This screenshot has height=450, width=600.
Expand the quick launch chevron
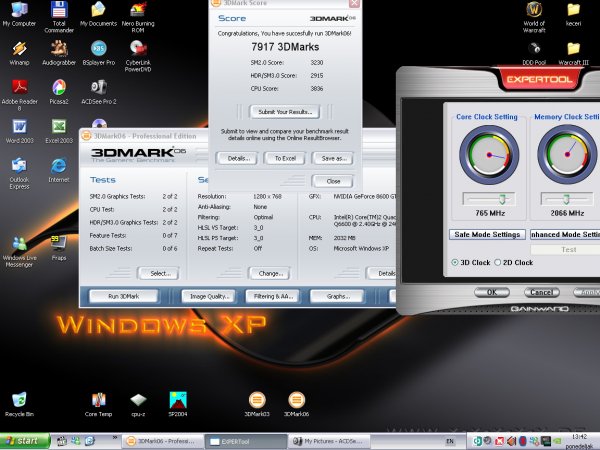114,437
